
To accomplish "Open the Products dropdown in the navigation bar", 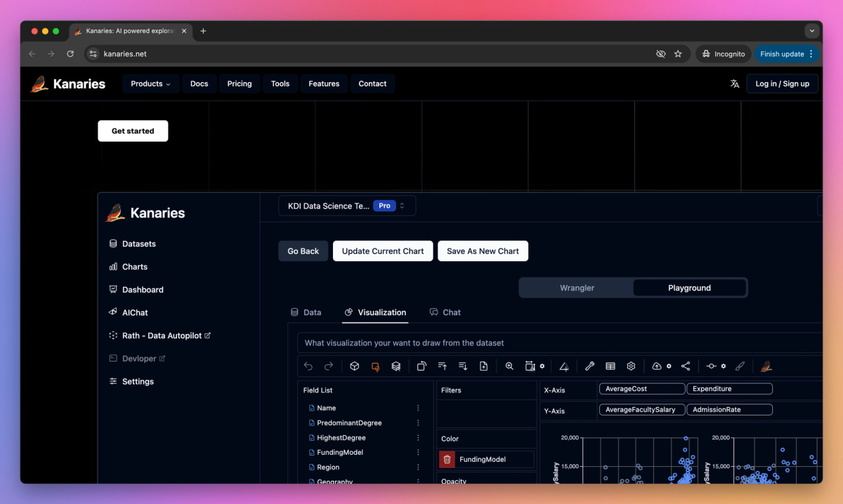I will 150,84.
